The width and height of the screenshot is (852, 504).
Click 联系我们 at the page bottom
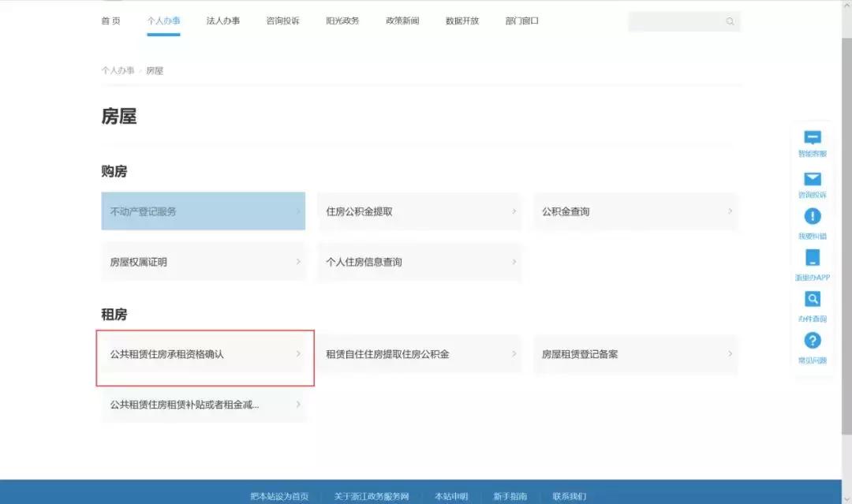coord(570,495)
